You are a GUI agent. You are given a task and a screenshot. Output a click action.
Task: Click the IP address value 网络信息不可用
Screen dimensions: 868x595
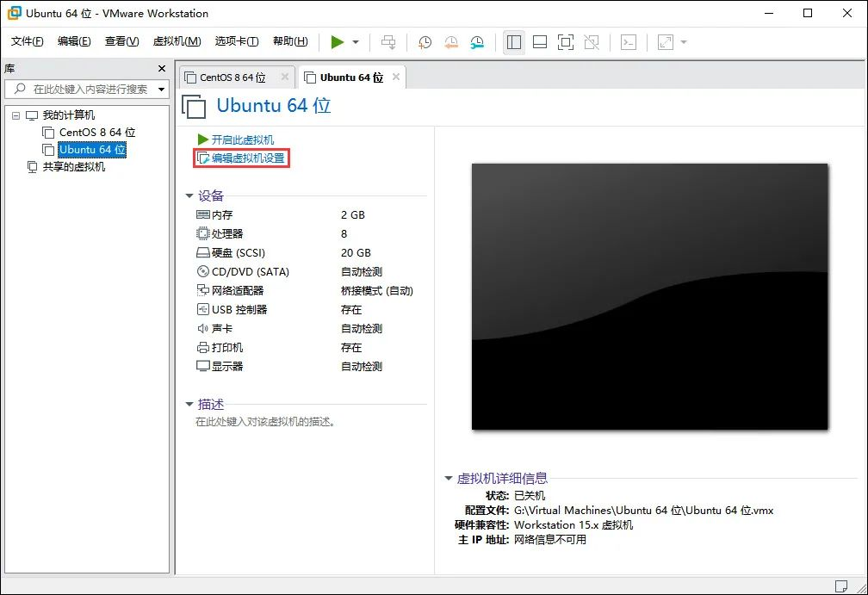pyautogui.click(x=549, y=539)
